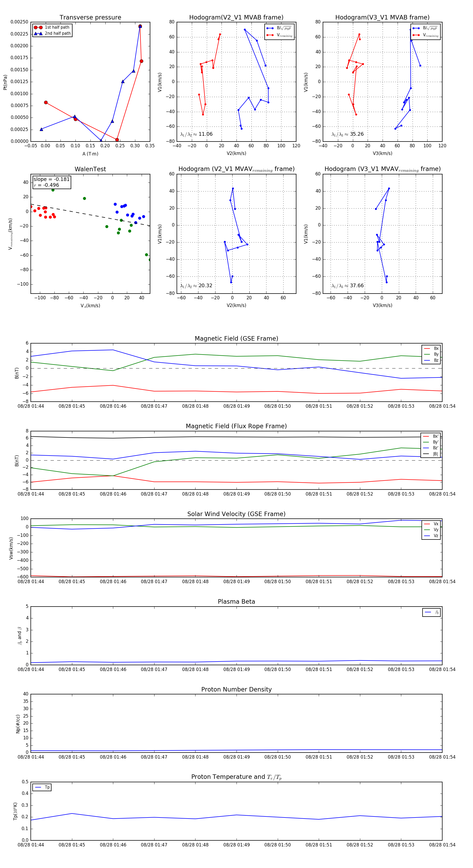Click the "Transverse pressure" plot title
This screenshot has height=868, width=473.
tap(90, 18)
